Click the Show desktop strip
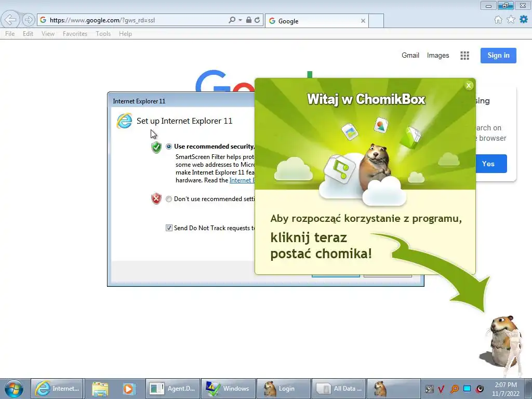 pyautogui.click(x=529, y=389)
